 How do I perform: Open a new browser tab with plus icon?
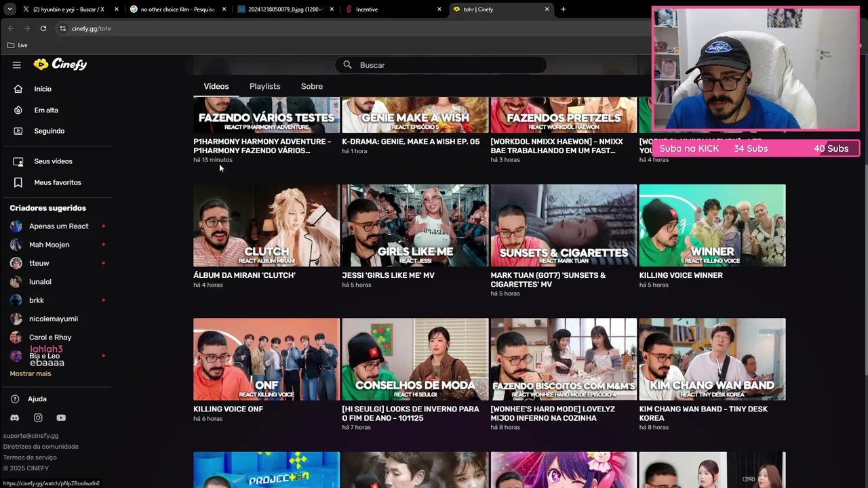point(563,9)
